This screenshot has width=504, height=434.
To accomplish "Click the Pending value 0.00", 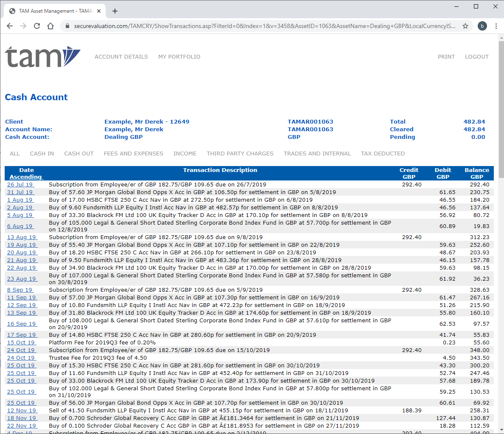I will click(478, 137).
